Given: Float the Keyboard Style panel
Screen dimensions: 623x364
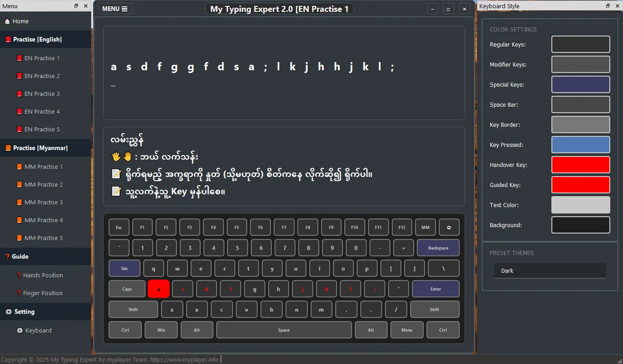Looking at the screenshot, I should point(608,6).
